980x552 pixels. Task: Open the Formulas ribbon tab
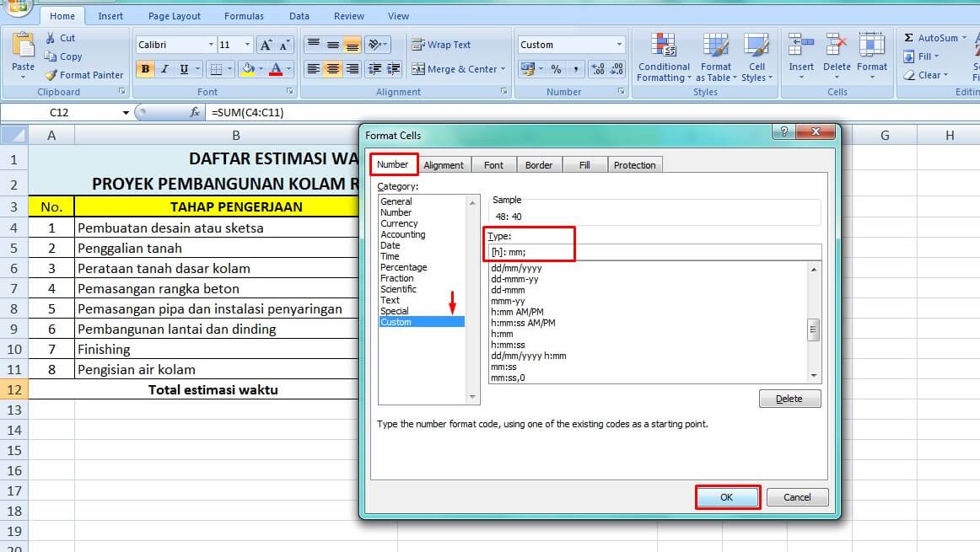click(x=244, y=14)
